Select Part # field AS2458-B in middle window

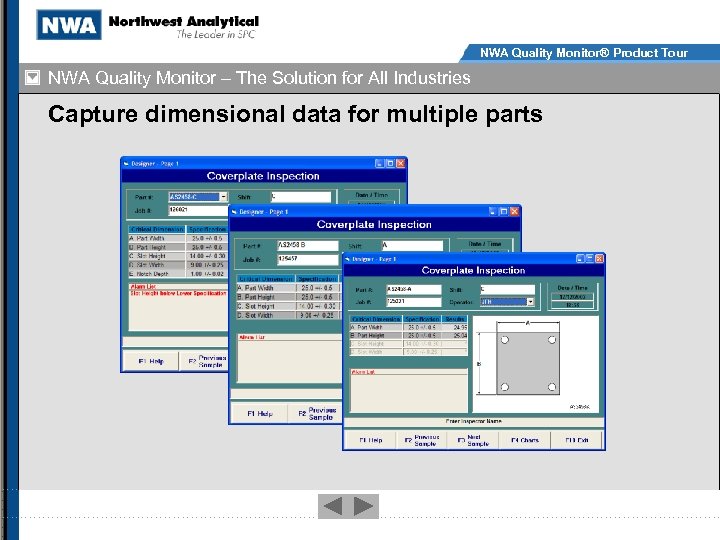click(x=308, y=245)
